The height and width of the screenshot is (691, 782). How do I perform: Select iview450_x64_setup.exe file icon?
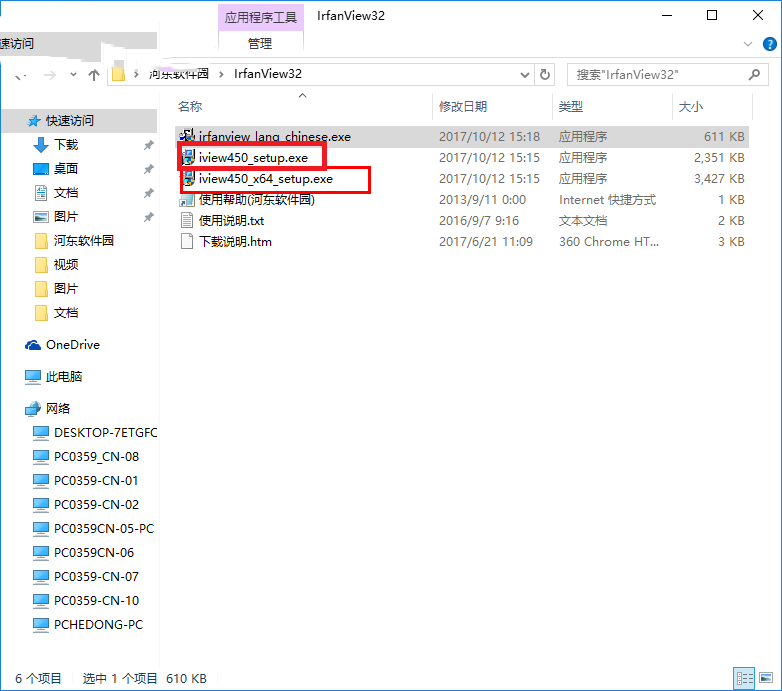coord(188,178)
